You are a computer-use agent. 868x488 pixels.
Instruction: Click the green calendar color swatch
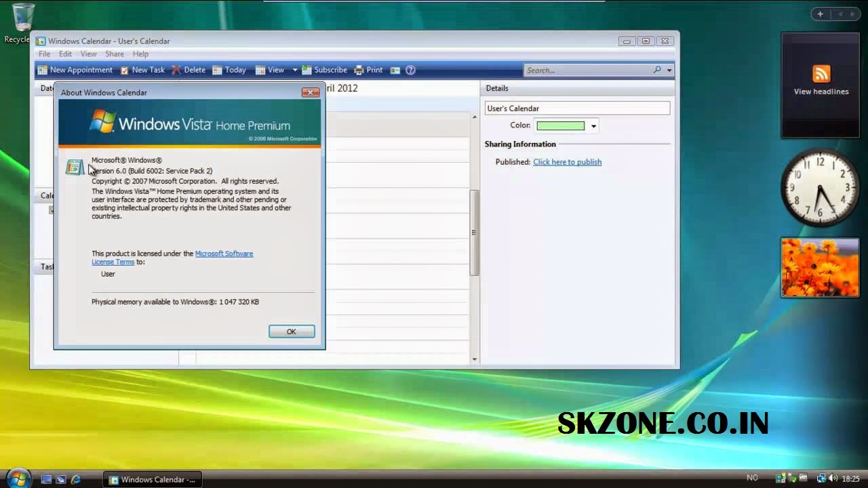point(560,125)
